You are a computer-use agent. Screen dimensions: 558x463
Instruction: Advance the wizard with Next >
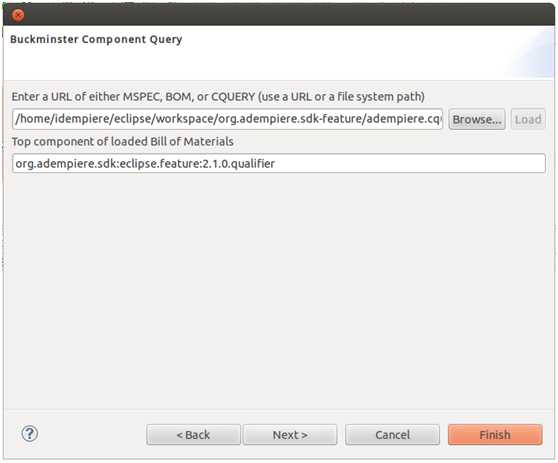[x=290, y=435]
